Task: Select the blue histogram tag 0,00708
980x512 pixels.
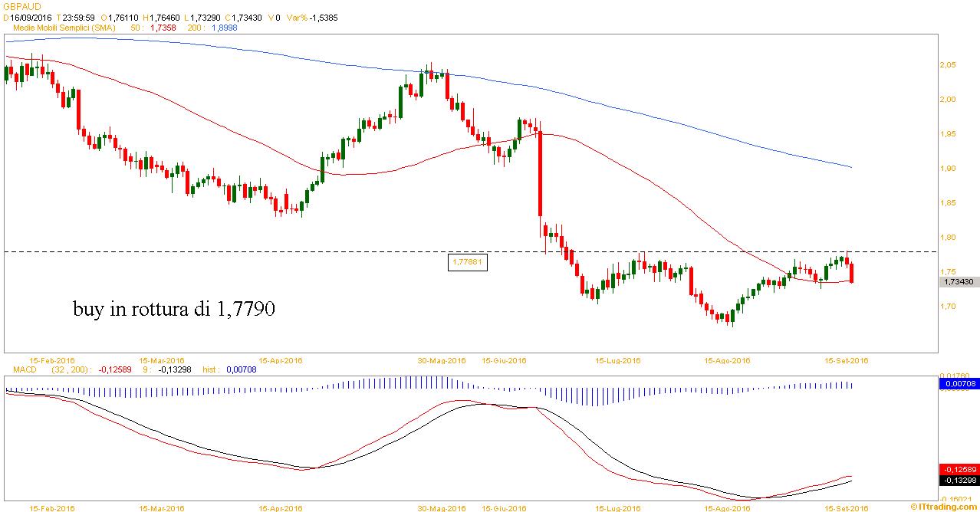Action: click(x=959, y=382)
